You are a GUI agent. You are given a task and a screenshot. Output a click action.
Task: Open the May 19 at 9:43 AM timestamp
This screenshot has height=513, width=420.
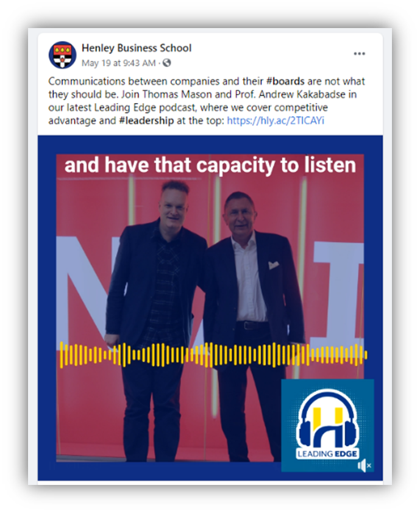coord(118,63)
